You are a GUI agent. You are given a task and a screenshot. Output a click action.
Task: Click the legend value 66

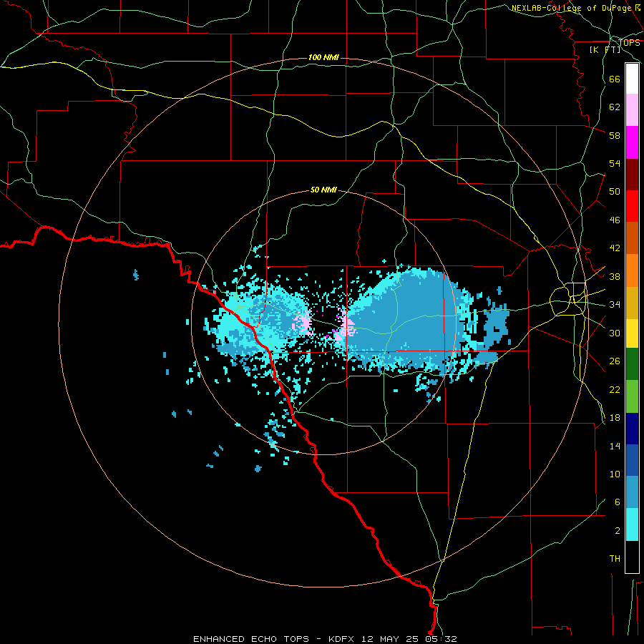pos(615,79)
